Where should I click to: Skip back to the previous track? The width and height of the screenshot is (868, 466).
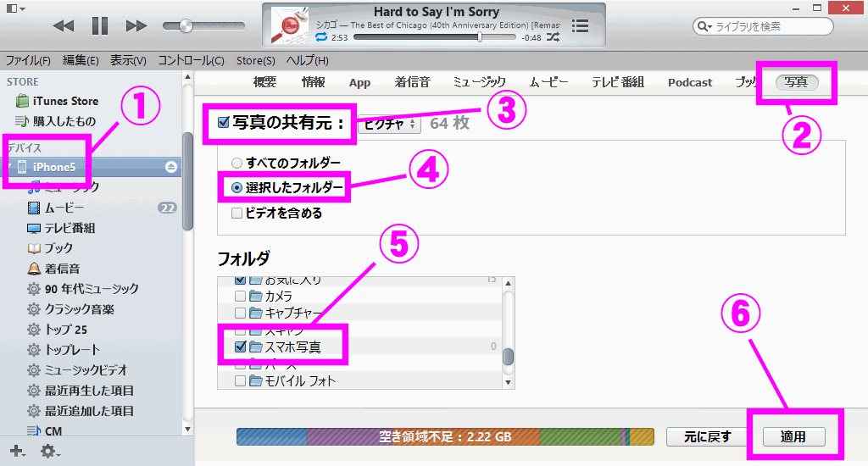tap(64, 26)
